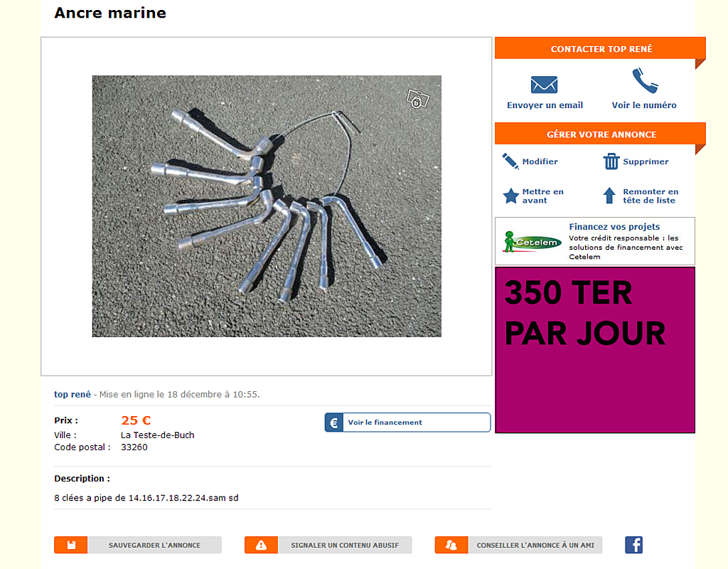Image resolution: width=728 pixels, height=569 pixels.
Task: Click the up arrow Remonter icon
Action: tap(609, 196)
